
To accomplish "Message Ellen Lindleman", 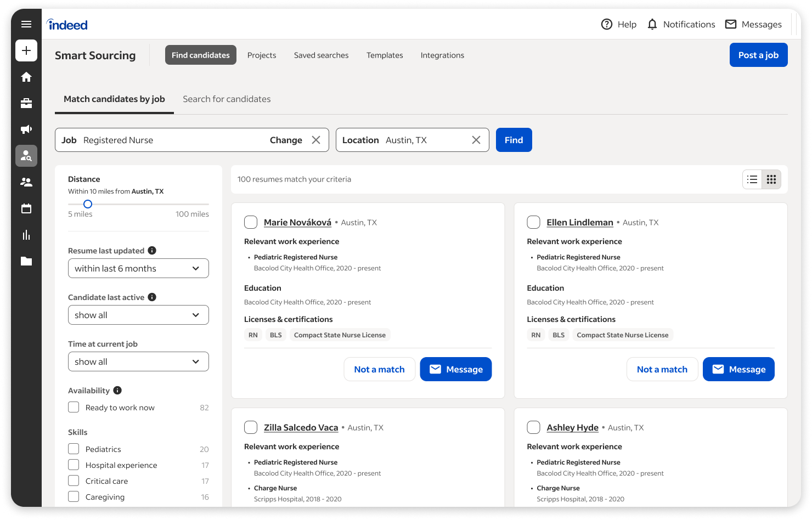I will (738, 369).
